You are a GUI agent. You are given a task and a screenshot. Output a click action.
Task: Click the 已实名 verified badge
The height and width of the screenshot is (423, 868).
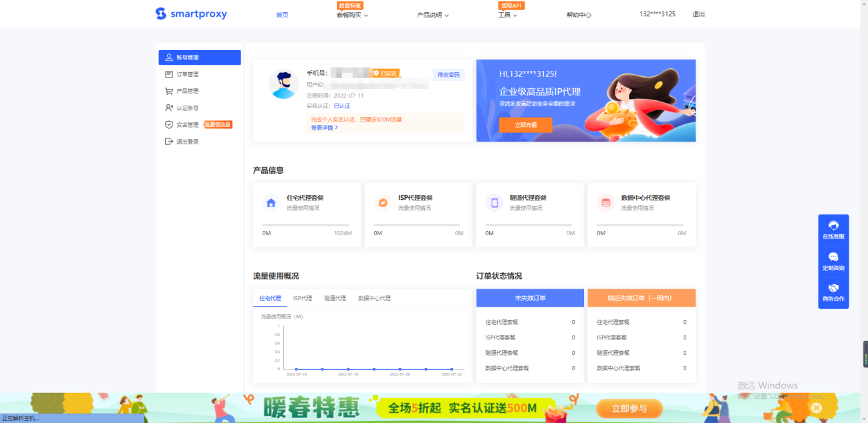(x=386, y=73)
